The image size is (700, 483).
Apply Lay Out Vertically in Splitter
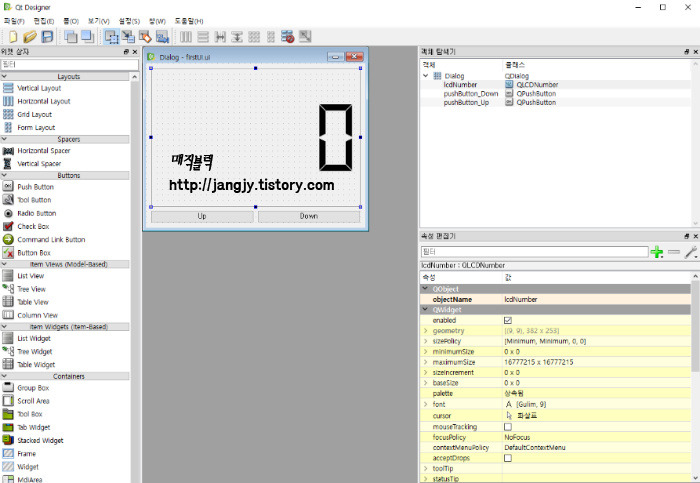coord(237,37)
